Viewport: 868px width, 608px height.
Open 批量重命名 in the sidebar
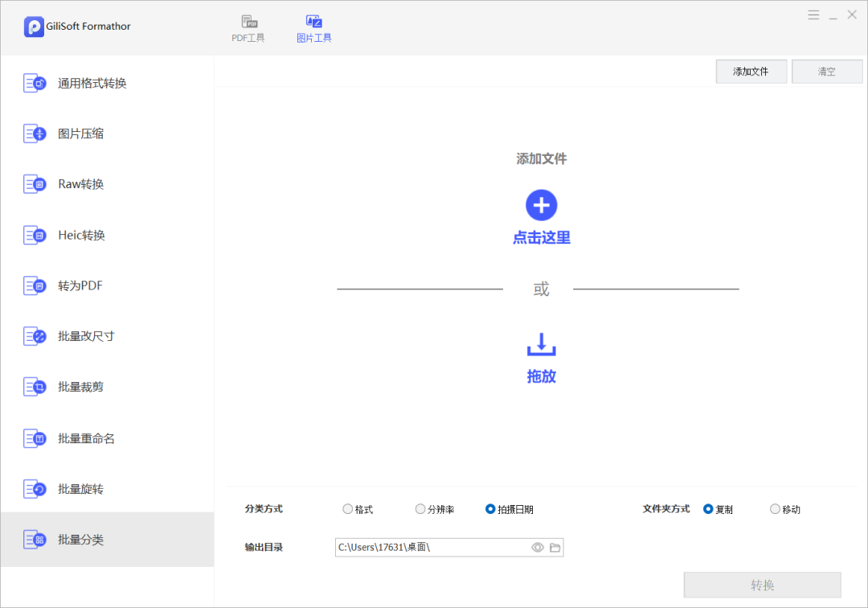[x=86, y=438]
